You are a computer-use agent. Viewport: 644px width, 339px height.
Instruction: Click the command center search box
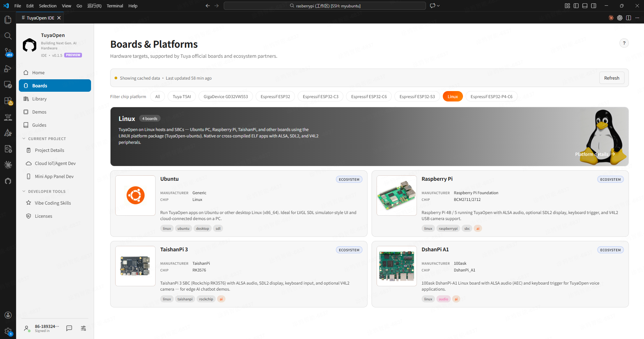[325, 6]
